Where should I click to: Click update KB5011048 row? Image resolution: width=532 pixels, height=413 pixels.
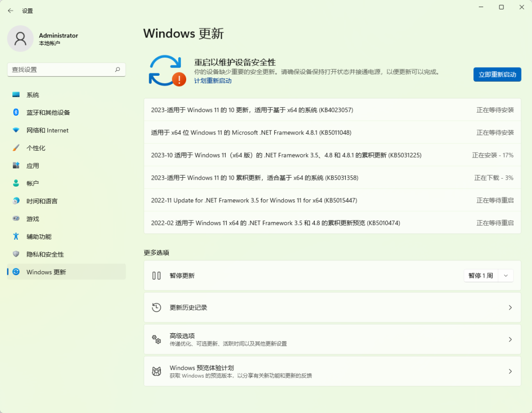332,132
